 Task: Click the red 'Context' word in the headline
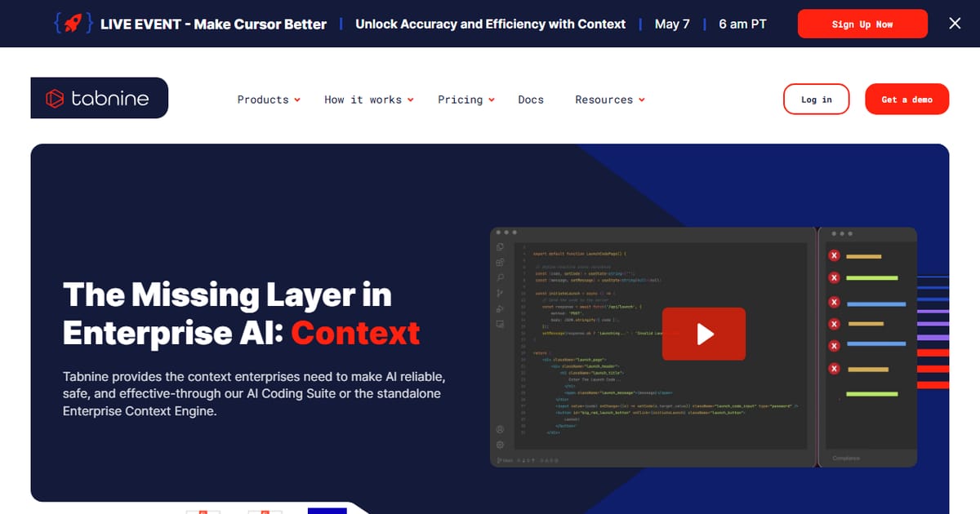point(355,333)
